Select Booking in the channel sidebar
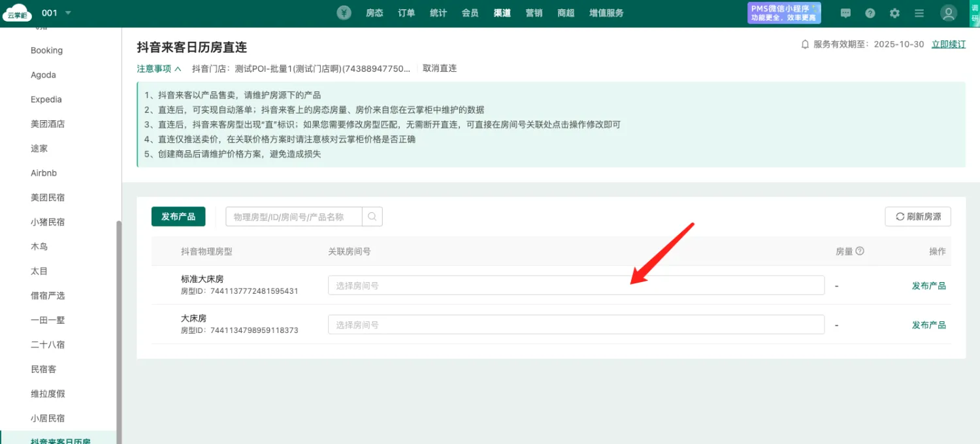Screen dimensions: 980x444 tap(47, 50)
